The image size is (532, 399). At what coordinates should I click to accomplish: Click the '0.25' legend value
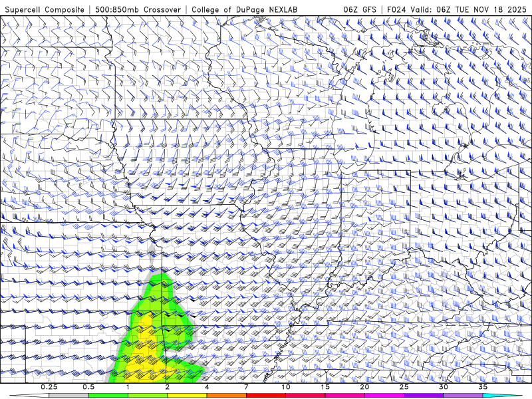tap(49, 387)
